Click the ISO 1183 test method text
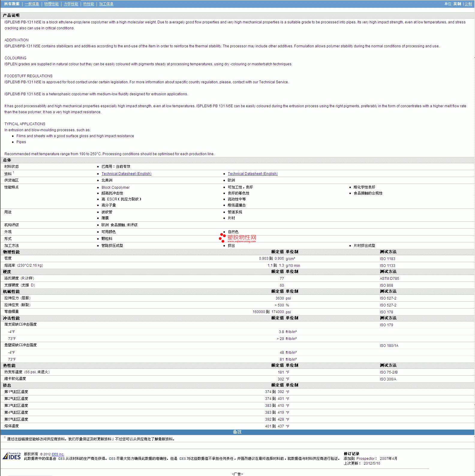The image size is (475, 476). [387, 259]
